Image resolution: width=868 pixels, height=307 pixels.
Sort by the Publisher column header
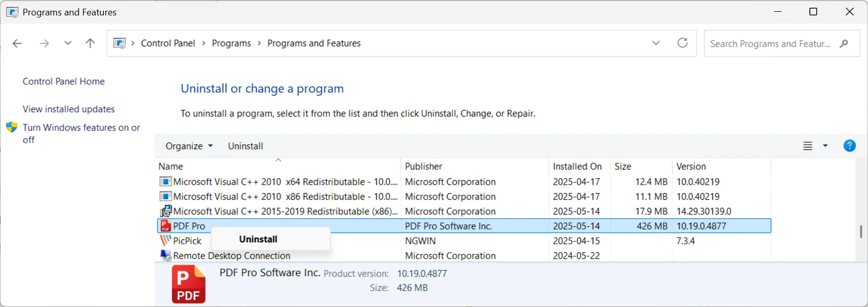(475, 166)
